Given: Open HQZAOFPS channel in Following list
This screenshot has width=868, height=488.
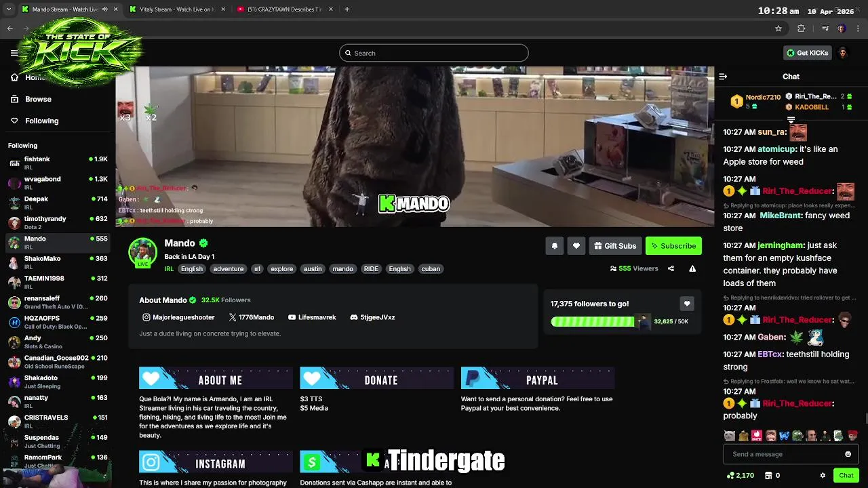Looking at the screenshot, I should pos(58,322).
